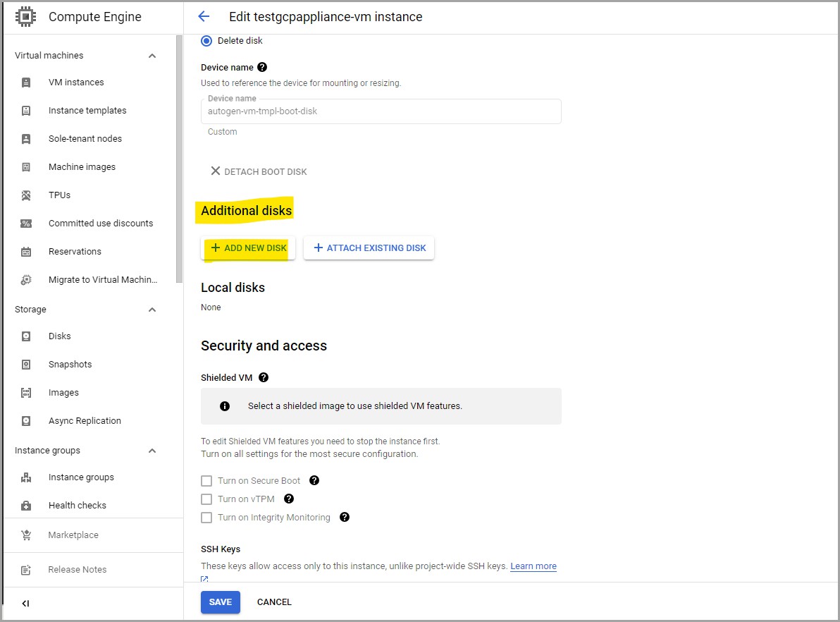Click the Async Replication icon
Viewport: 840px width, 622px height.
[x=25, y=421]
